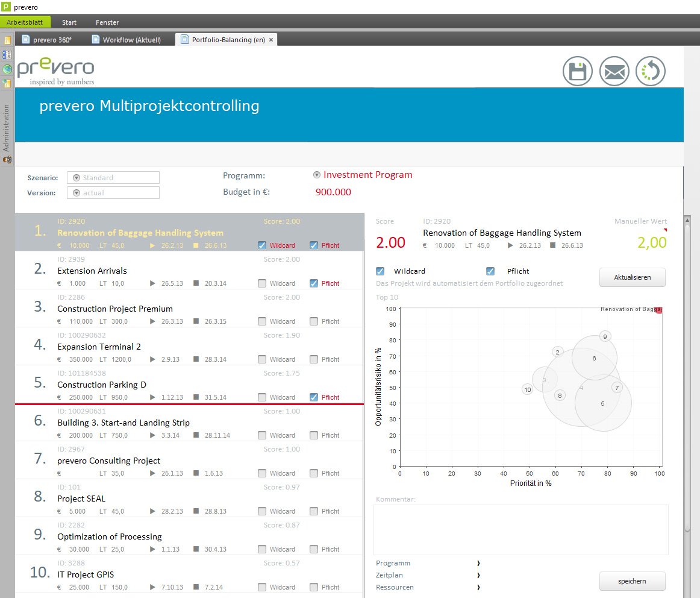Viewport: 700px width, 598px height.
Task: Click the Administration icon at sidebar bottom
Action: 7,159
